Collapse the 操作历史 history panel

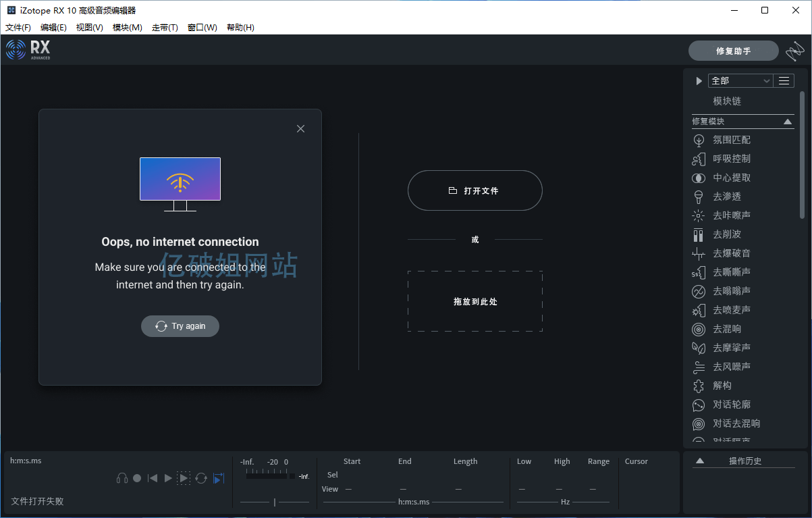click(700, 461)
